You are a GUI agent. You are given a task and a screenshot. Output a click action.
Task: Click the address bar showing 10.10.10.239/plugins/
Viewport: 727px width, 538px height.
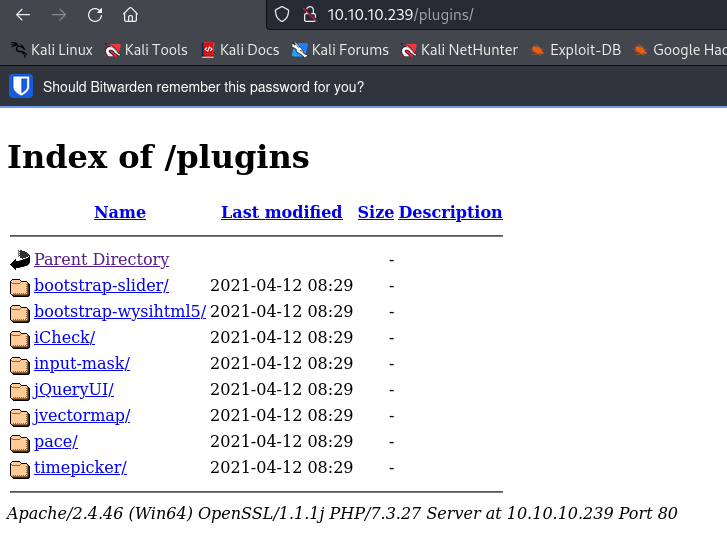pos(496,15)
